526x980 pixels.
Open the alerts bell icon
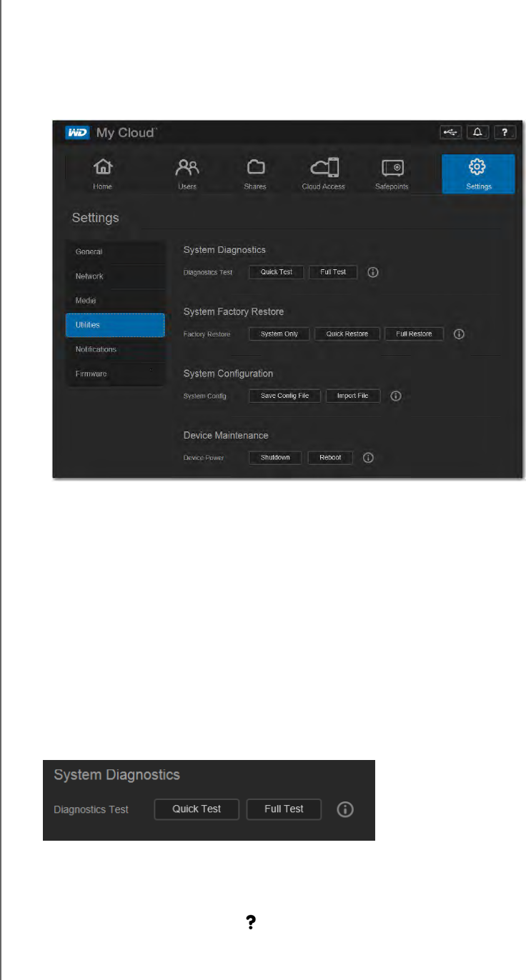point(477,132)
